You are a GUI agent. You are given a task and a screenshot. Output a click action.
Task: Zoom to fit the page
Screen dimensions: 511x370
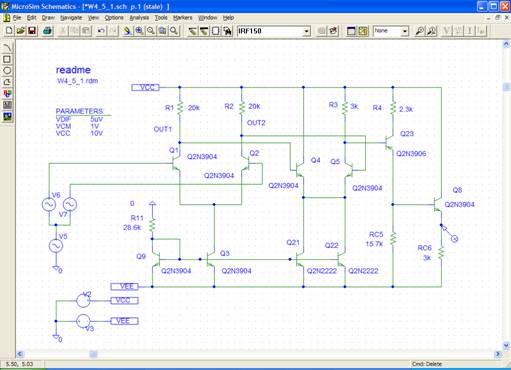174,31
